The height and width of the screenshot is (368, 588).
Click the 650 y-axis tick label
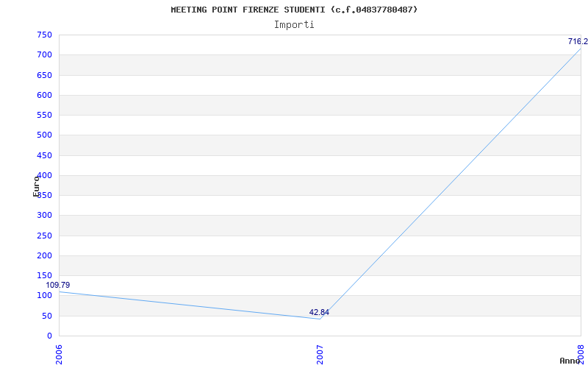pyautogui.click(x=44, y=75)
